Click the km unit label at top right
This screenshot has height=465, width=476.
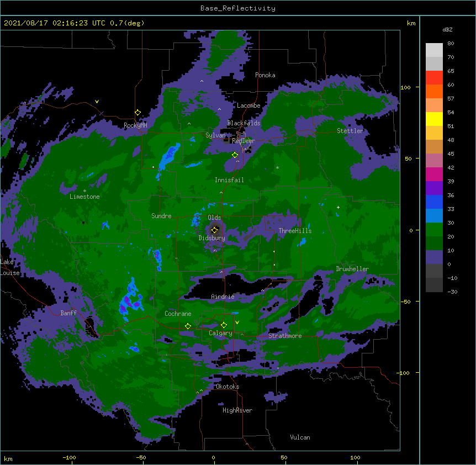(411, 23)
